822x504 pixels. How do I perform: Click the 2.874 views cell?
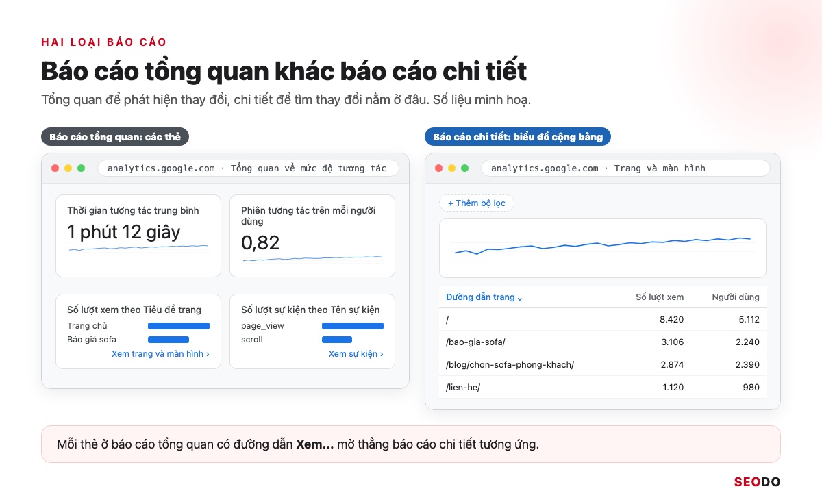tap(672, 364)
